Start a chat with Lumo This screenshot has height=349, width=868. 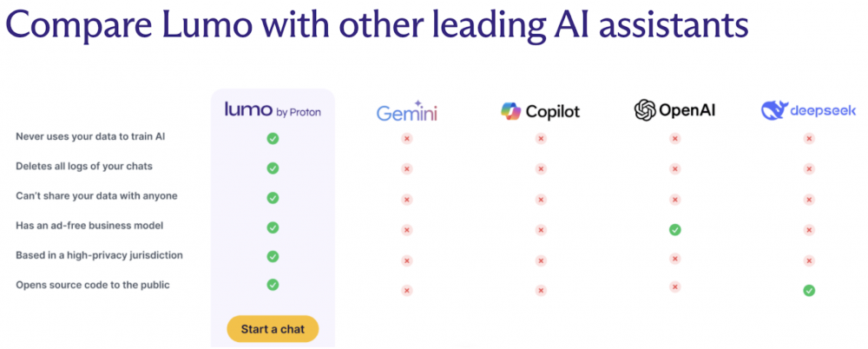click(x=273, y=329)
